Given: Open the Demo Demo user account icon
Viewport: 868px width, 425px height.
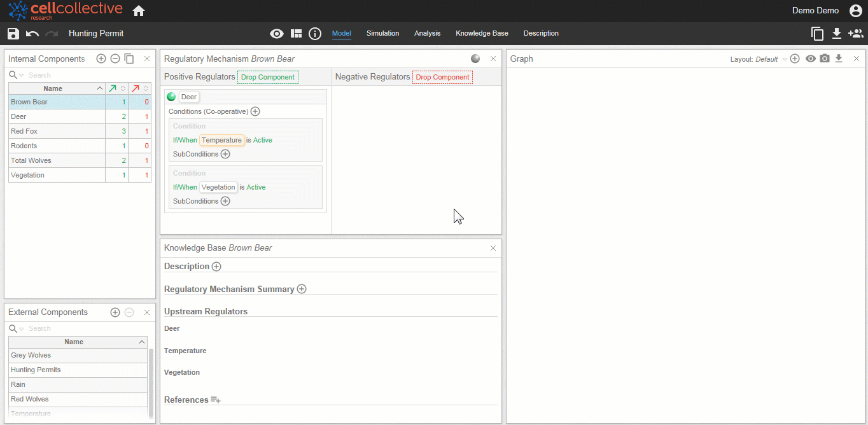Looking at the screenshot, I should click(x=856, y=11).
